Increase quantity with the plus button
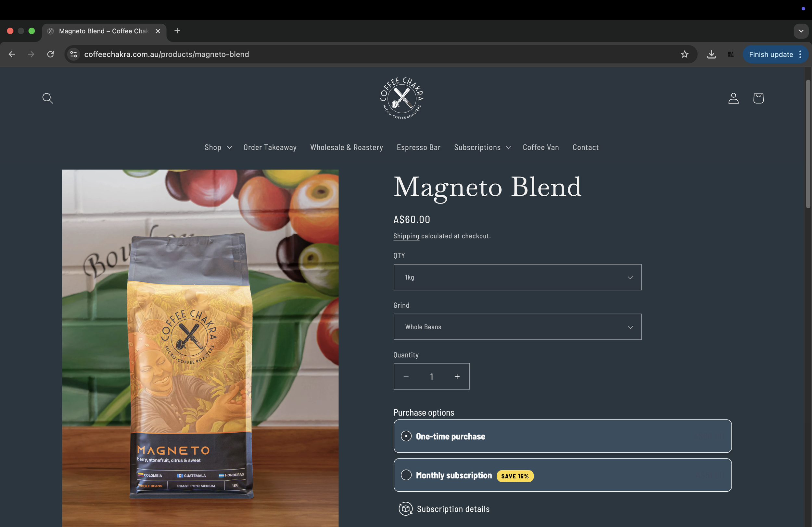The height and width of the screenshot is (527, 812). (x=457, y=376)
